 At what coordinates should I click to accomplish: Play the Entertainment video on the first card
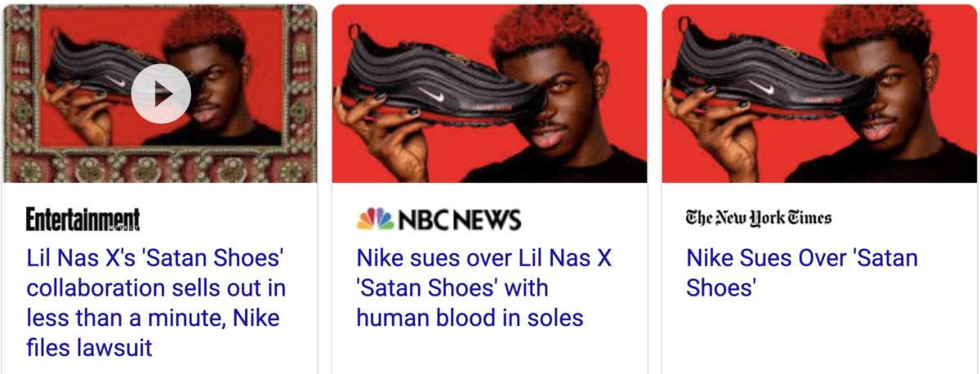[x=161, y=93]
